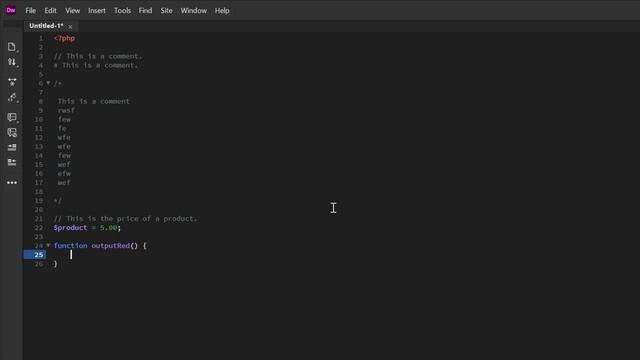Click 'This is a comment' on line 8
This screenshot has width=640, height=360.
tap(93, 101)
